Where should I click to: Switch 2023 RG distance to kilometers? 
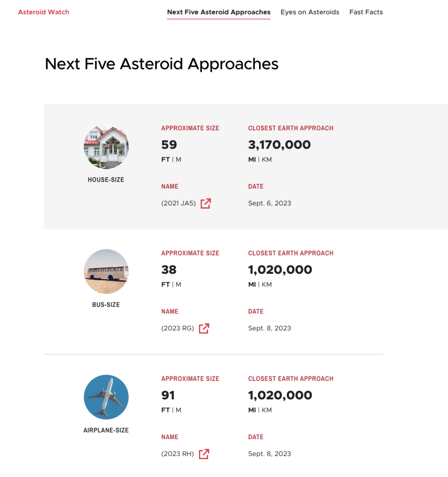pyautogui.click(x=267, y=285)
